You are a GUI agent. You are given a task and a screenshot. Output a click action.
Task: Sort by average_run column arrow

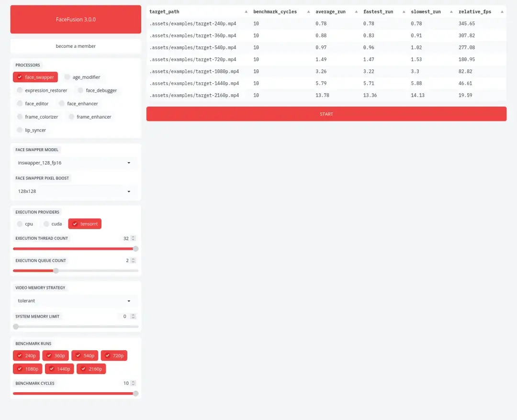[356, 12]
